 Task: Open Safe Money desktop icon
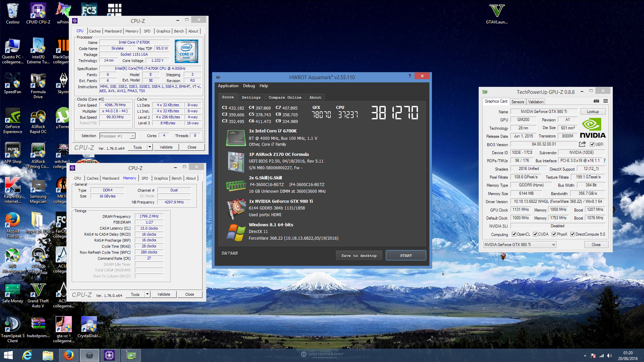(13, 293)
